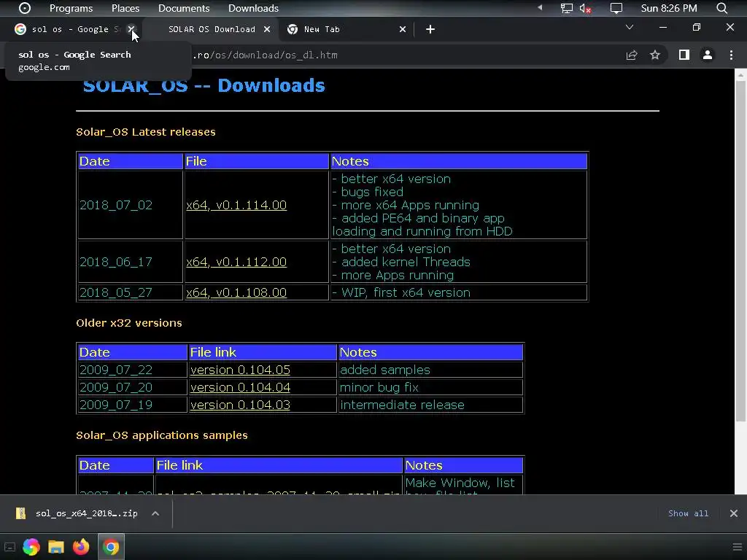Close the New Tab tab
The height and width of the screenshot is (560, 747).
403,29
